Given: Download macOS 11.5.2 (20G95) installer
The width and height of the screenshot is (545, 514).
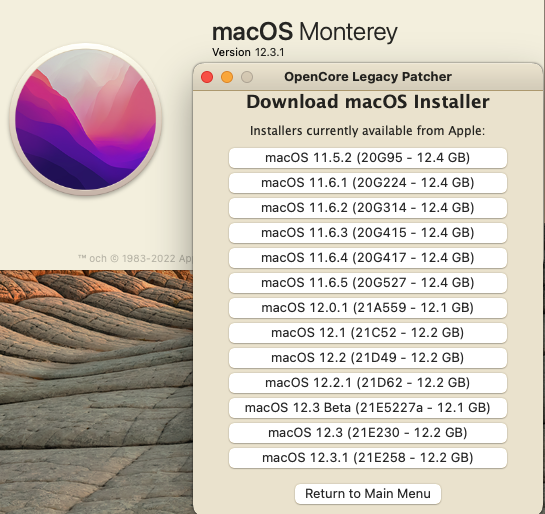Looking at the screenshot, I should (x=368, y=158).
